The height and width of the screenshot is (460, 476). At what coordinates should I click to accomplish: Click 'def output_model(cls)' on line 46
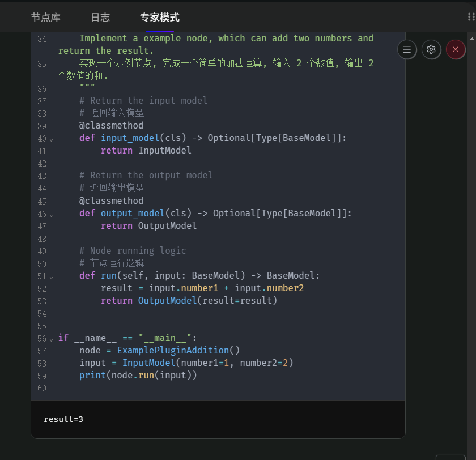click(x=135, y=214)
